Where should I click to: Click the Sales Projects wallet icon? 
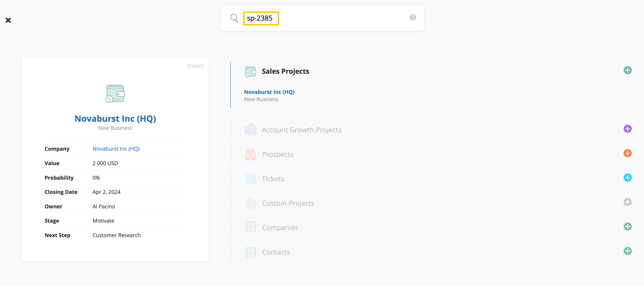click(x=250, y=72)
